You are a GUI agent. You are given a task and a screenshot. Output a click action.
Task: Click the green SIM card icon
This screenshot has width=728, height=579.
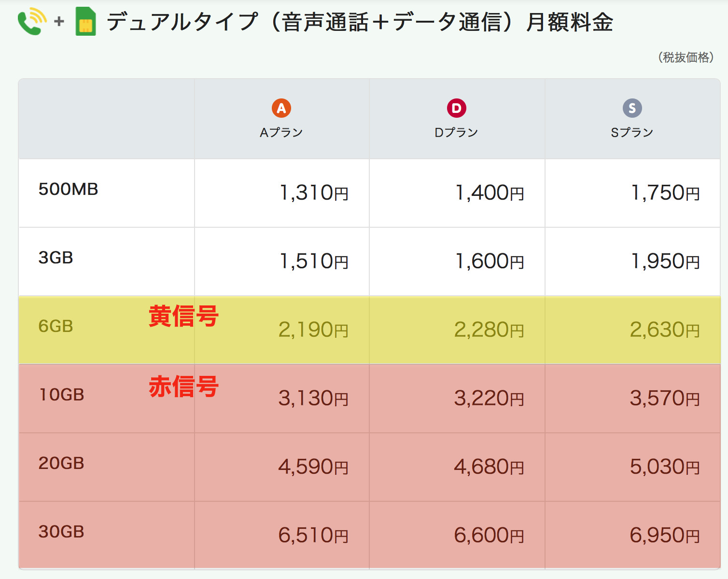point(85,22)
